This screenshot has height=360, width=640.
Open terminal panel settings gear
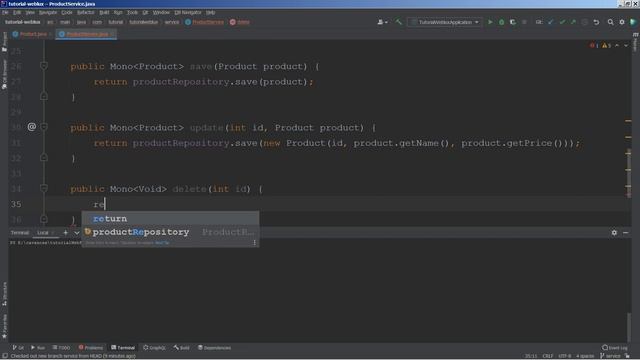614,233
